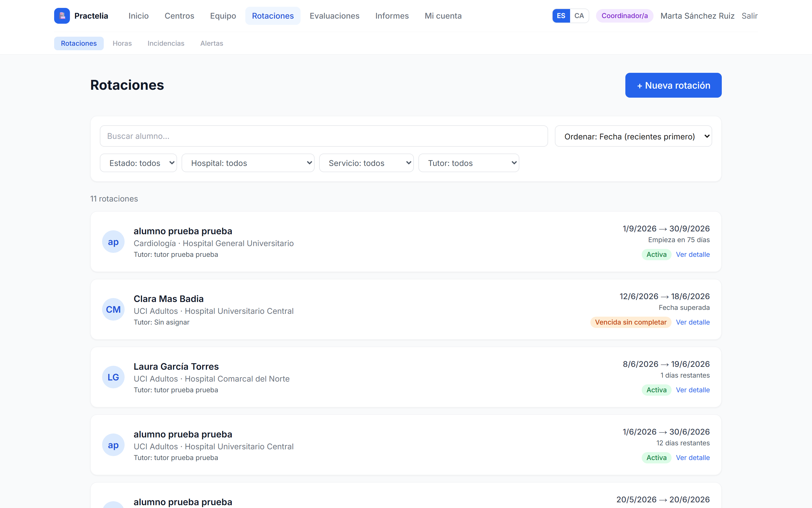
Task: Open the Mi cuenta menu item
Action: pyautogui.click(x=443, y=16)
